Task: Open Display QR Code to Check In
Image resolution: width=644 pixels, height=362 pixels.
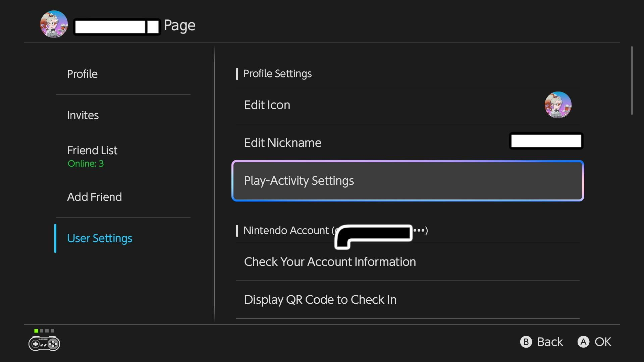Action: (320, 300)
